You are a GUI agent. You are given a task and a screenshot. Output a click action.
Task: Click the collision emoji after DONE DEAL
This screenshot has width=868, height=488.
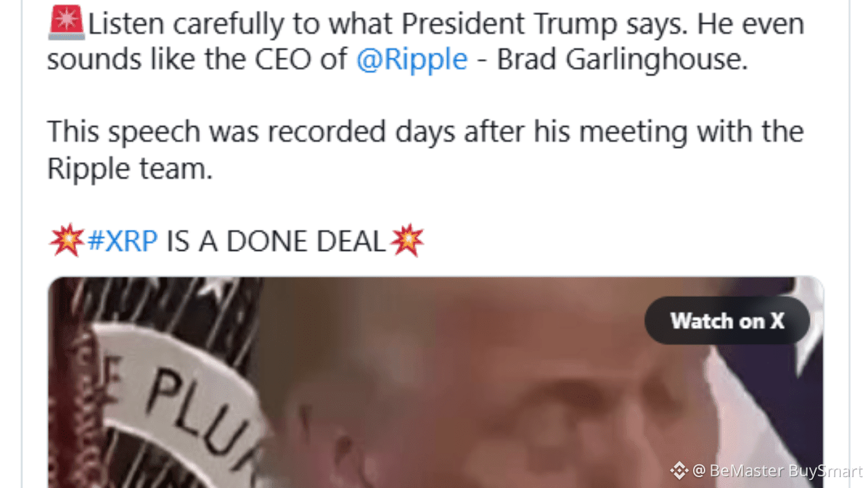pyautogui.click(x=406, y=240)
